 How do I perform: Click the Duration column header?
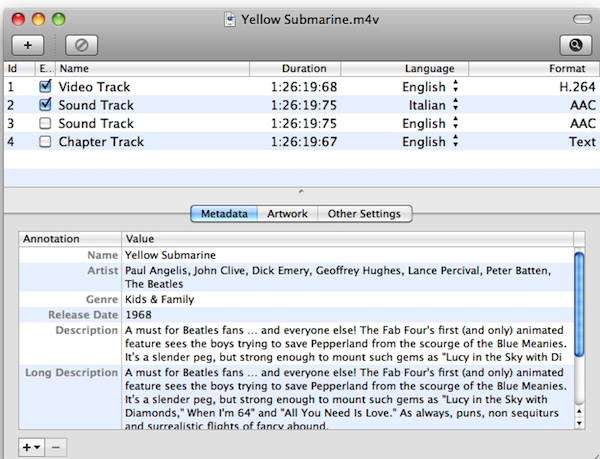pos(304,69)
